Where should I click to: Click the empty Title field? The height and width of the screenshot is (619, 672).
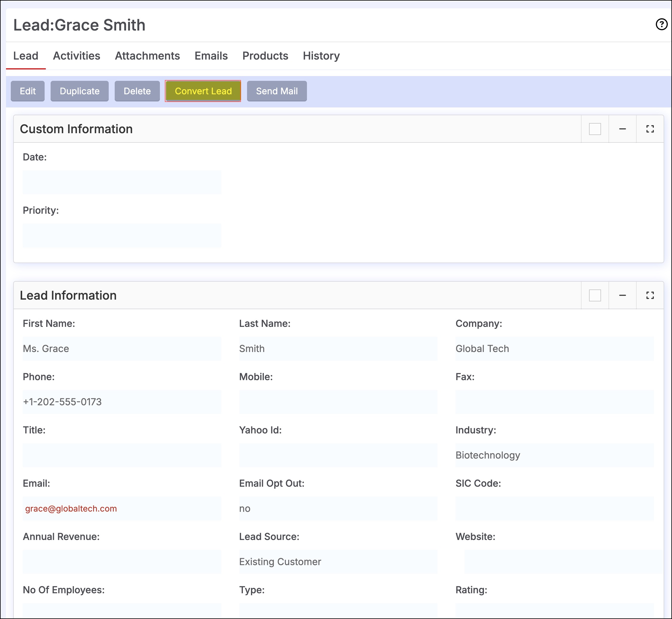coord(122,455)
